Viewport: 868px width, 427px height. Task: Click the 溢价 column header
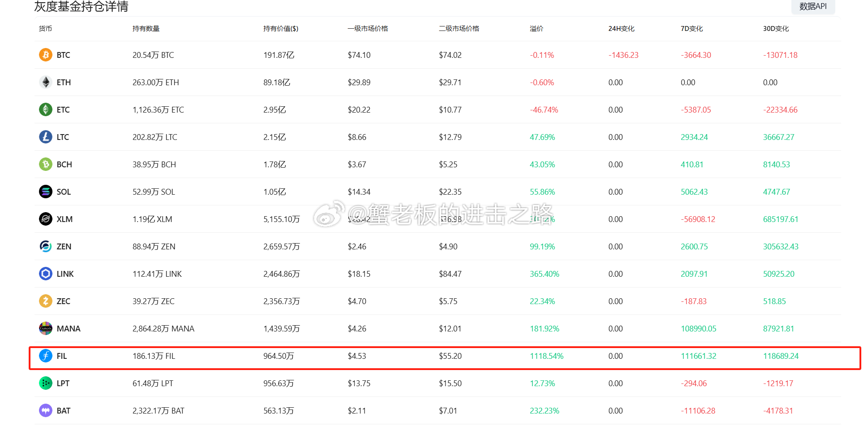(x=536, y=28)
